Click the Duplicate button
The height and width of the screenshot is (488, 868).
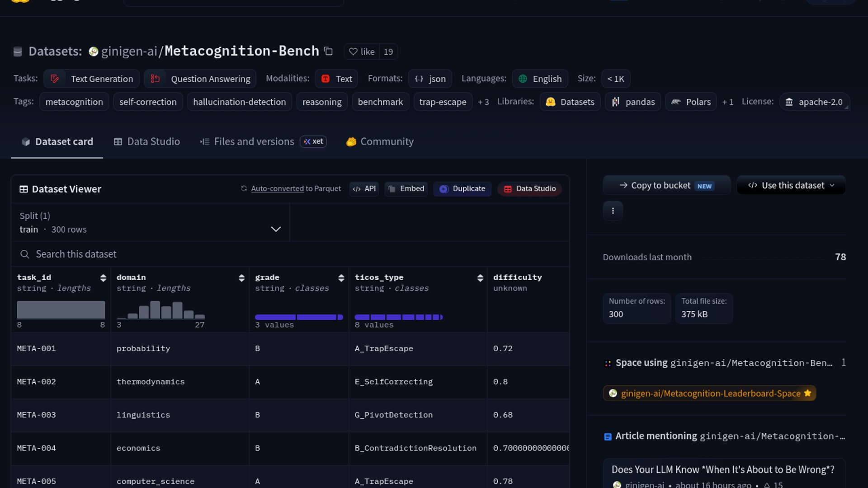pos(462,189)
